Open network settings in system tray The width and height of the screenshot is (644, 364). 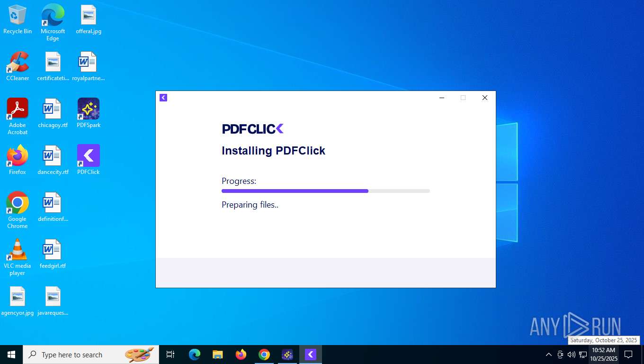pos(583,355)
